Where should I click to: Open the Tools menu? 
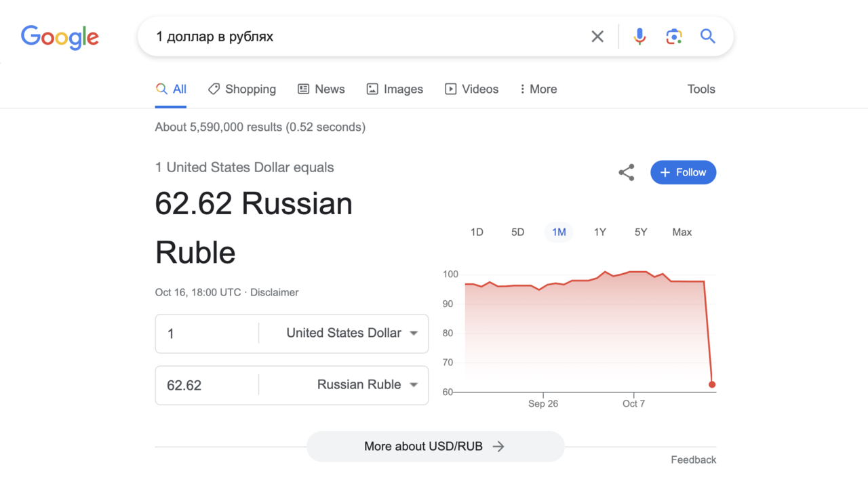(701, 89)
